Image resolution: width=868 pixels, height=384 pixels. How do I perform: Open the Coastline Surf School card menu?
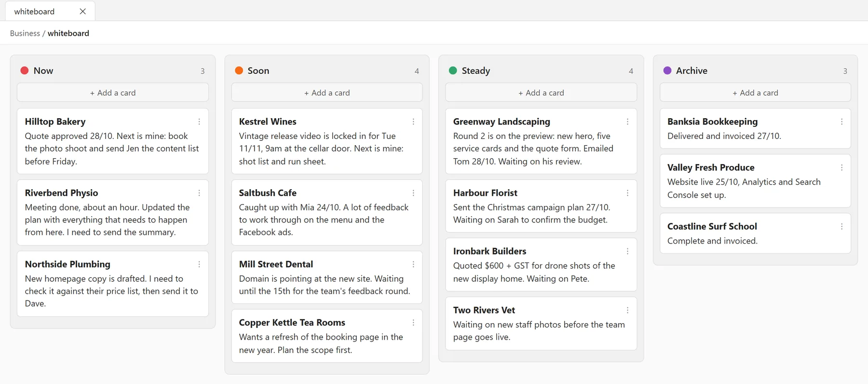[842, 226]
